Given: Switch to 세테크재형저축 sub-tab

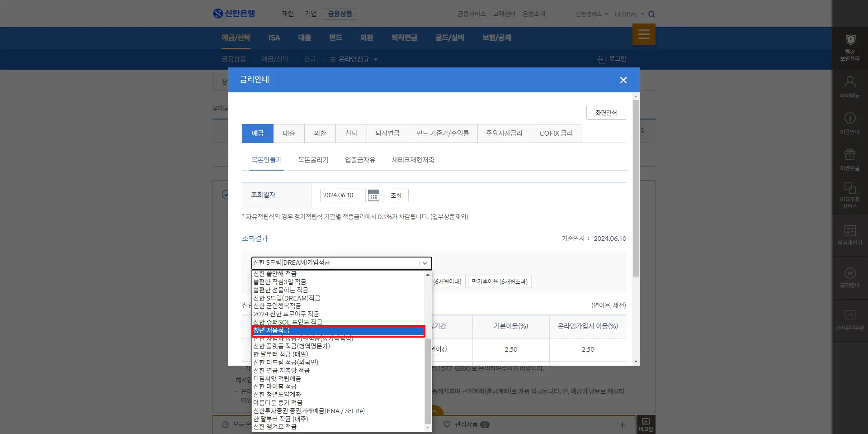Looking at the screenshot, I should 413,160.
